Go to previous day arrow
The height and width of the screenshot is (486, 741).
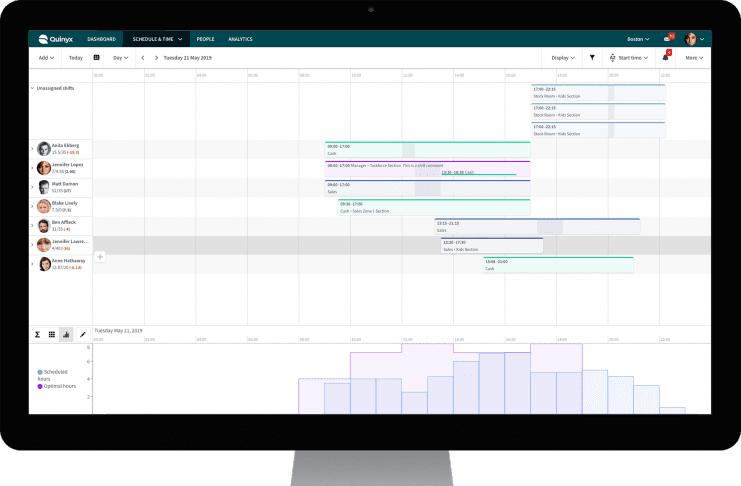point(143,58)
